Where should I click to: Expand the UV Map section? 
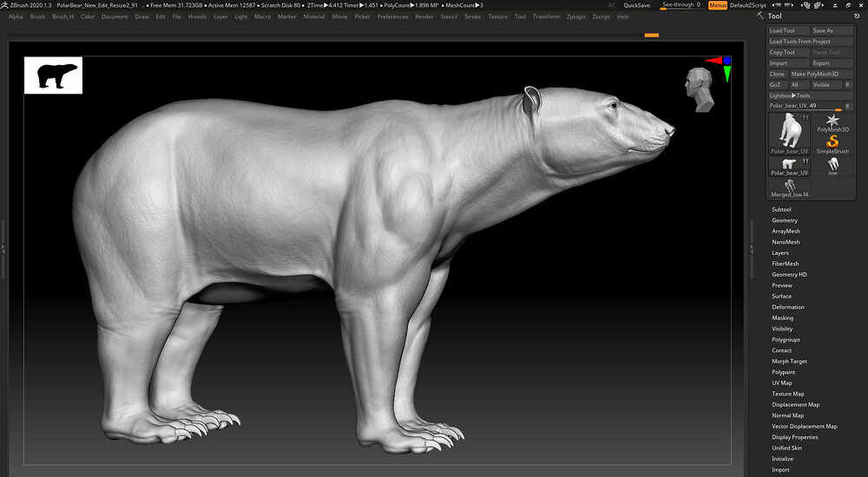782,383
